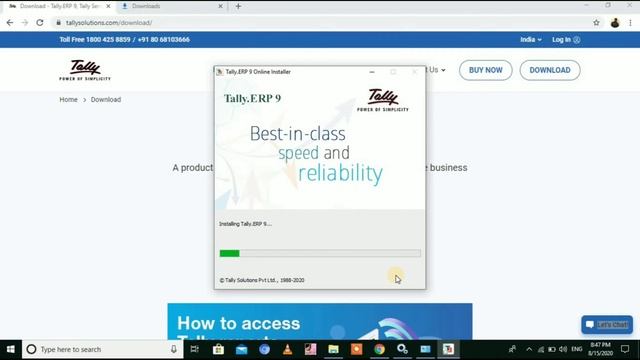Open Chrome's three-dot menu
This screenshot has height=360, width=640.
631,23
